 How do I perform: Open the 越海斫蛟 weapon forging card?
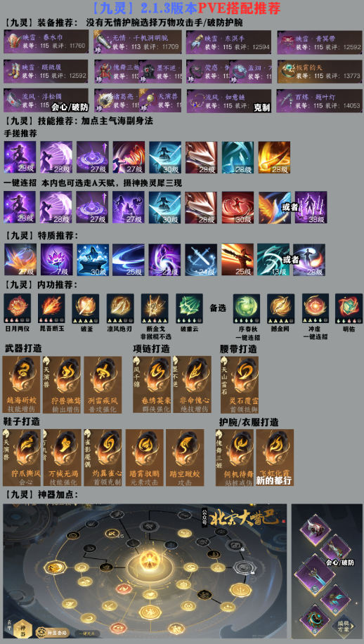(21, 384)
